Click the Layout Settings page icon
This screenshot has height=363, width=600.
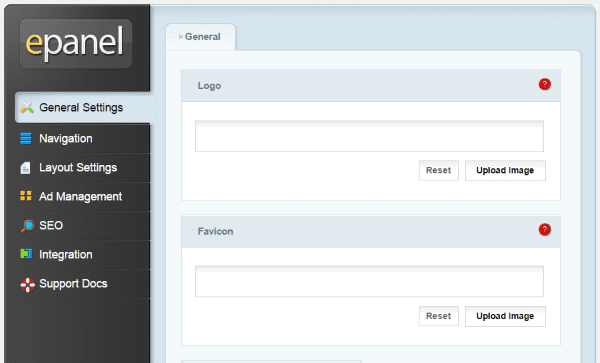click(x=25, y=168)
